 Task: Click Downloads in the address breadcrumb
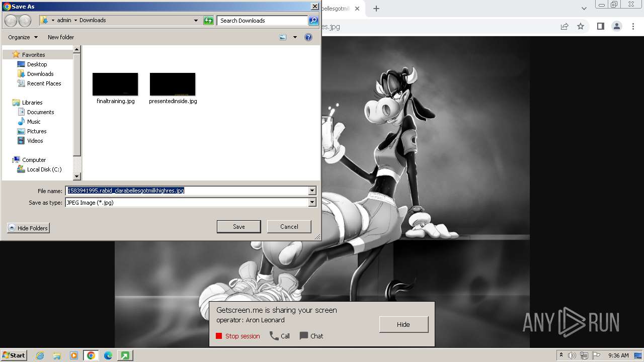[93, 20]
